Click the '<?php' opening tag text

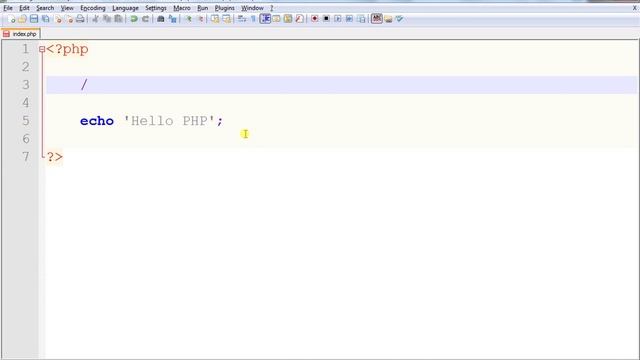click(67, 49)
